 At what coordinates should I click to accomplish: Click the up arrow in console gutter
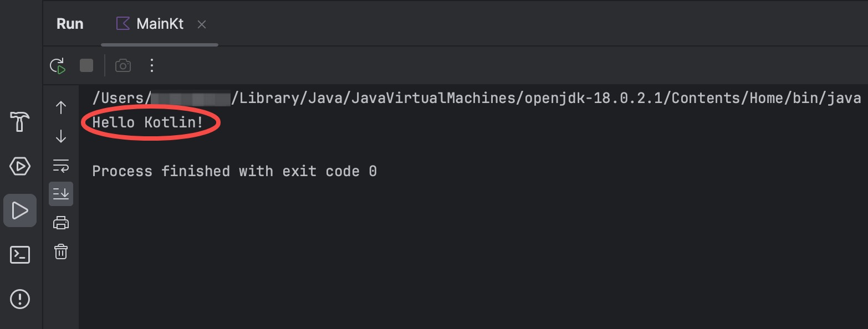61,107
